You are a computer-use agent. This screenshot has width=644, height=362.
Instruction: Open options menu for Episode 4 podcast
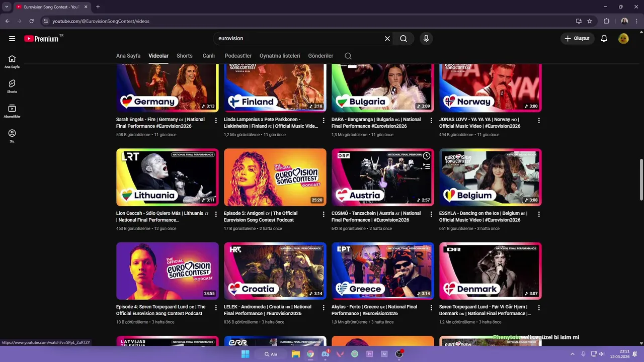pyautogui.click(x=216, y=308)
